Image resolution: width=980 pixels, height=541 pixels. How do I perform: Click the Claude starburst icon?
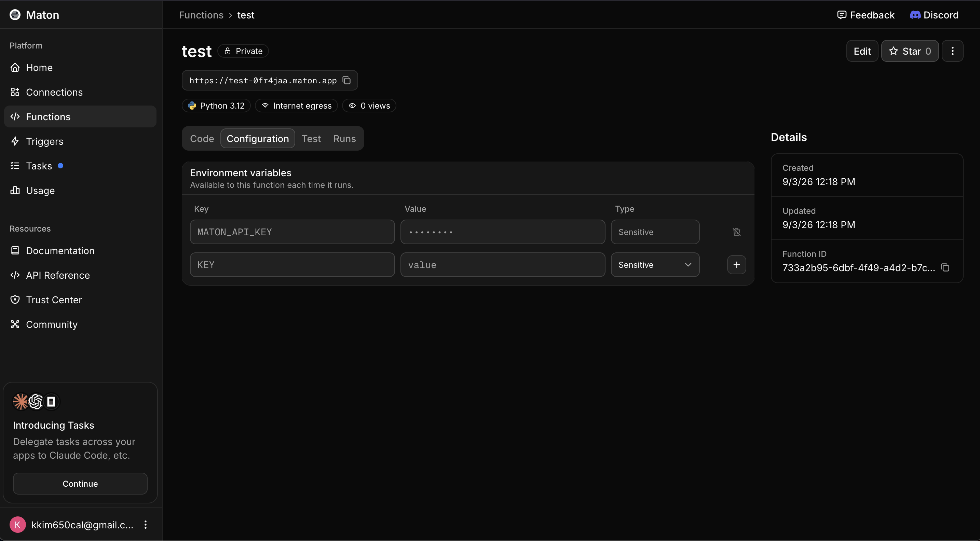coord(21,401)
